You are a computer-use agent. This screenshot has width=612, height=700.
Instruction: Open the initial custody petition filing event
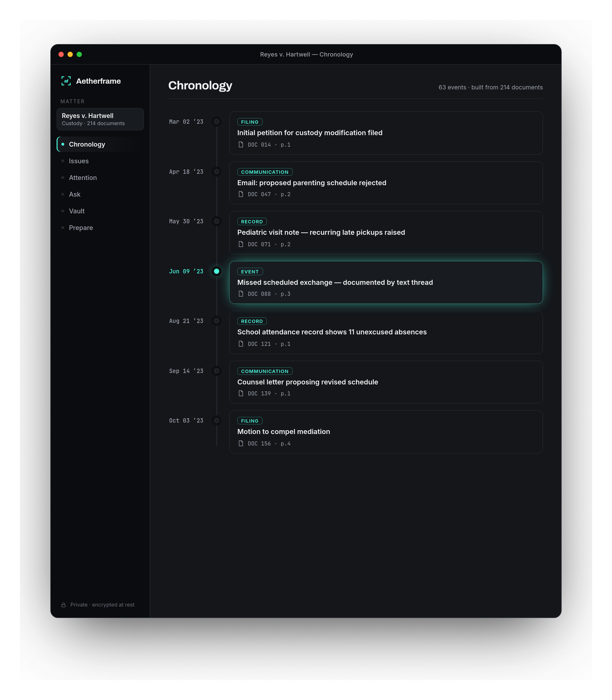(386, 133)
